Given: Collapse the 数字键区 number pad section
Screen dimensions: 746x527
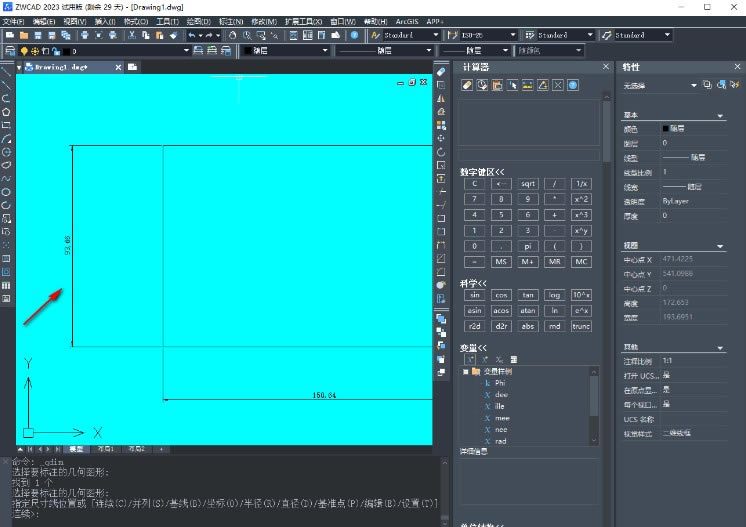Looking at the screenshot, I should coord(482,172).
